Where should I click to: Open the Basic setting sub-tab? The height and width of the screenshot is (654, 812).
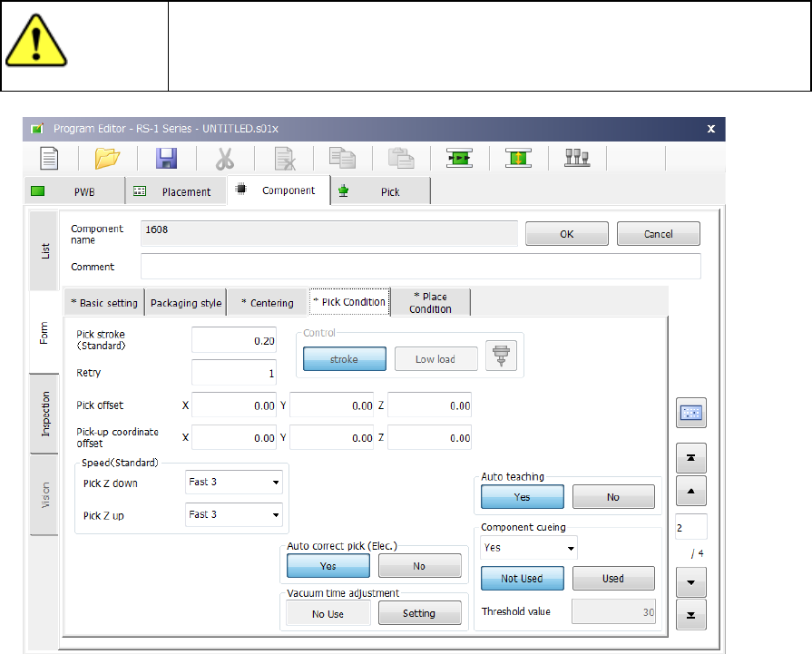click(x=104, y=303)
